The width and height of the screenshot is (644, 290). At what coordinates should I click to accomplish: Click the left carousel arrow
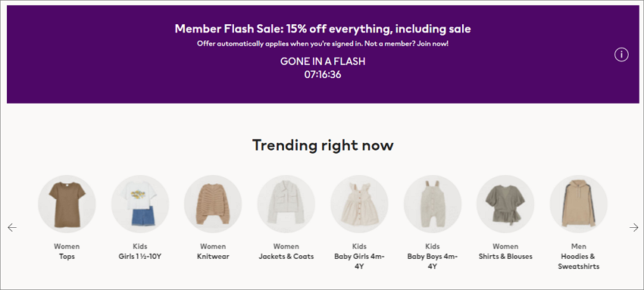click(x=12, y=227)
